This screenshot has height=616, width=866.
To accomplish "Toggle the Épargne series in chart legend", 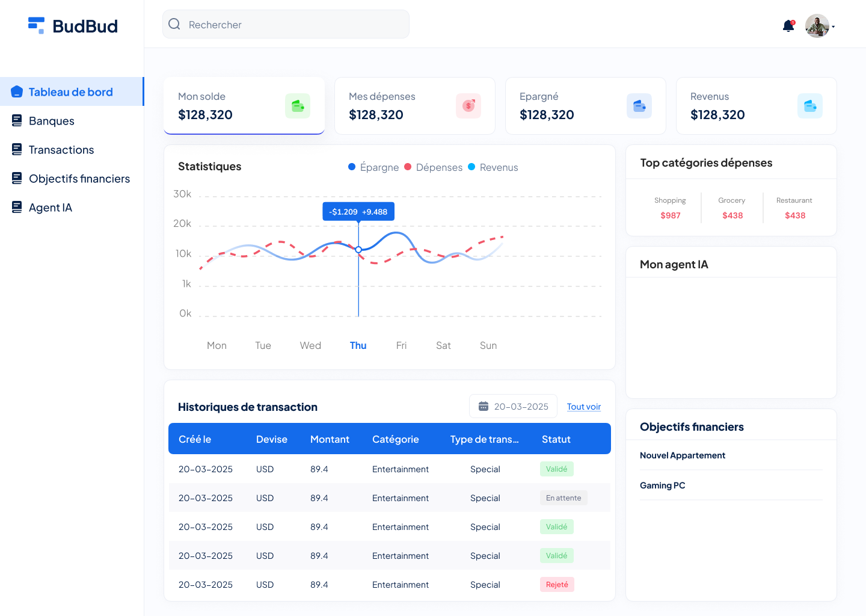I will [373, 167].
